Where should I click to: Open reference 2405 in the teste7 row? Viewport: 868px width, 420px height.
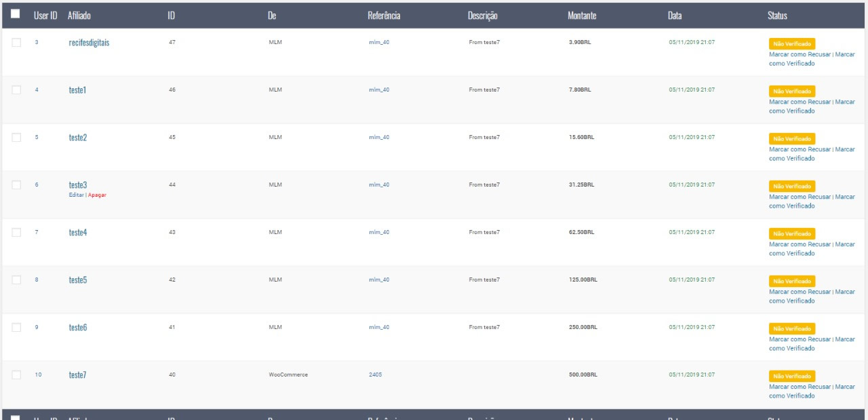(x=375, y=375)
